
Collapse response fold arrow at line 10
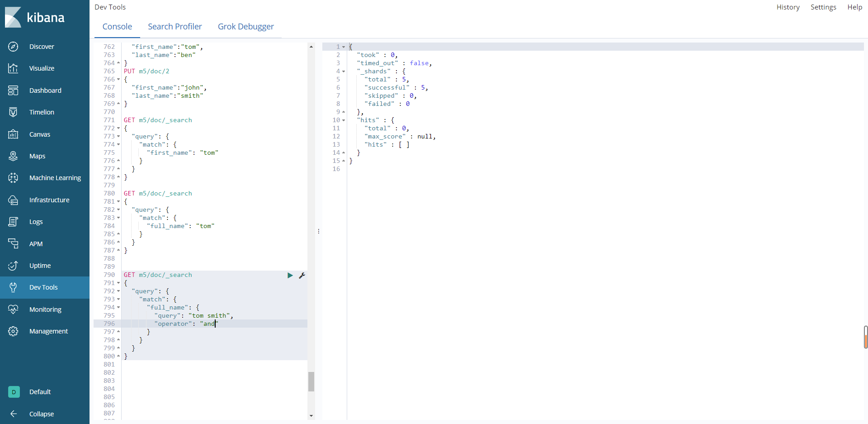pyautogui.click(x=344, y=120)
